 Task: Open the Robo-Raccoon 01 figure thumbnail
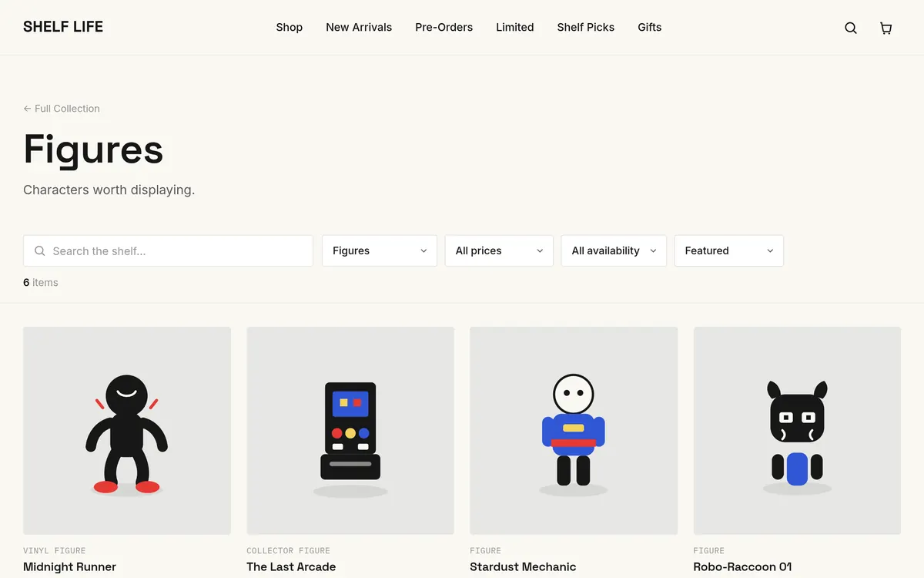(x=797, y=431)
